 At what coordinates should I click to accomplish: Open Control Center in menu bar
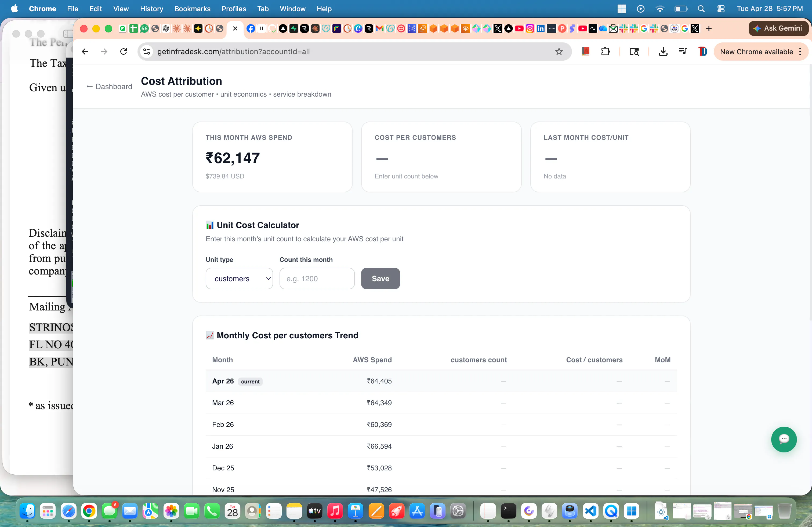(720, 9)
